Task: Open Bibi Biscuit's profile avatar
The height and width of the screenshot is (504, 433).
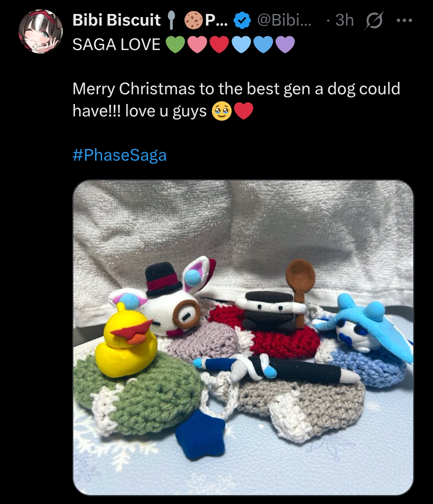Action: 41,31
